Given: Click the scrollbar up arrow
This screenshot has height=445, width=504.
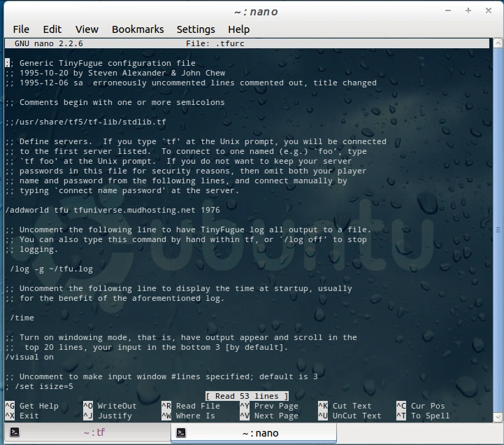Looking at the screenshot, I should pyautogui.click(x=498, y=43).
